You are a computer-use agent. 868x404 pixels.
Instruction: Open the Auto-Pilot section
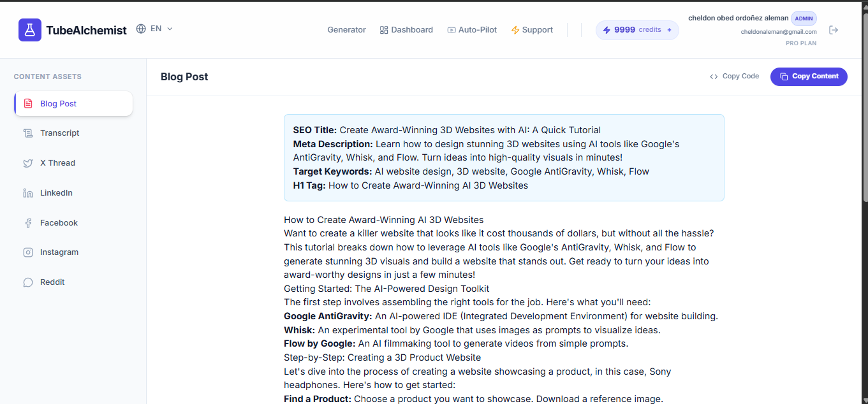(x=472, y=29)
